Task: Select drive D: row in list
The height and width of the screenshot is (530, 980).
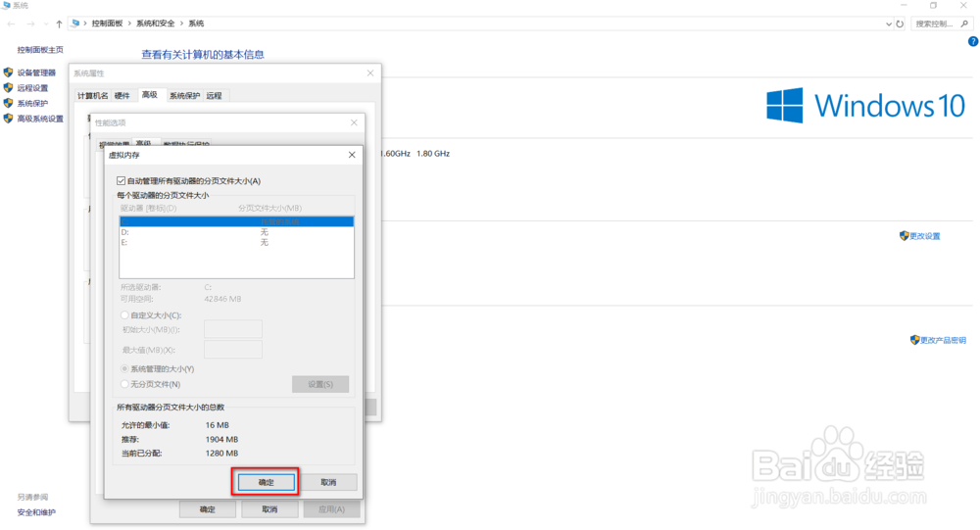Action: point(236,232)
